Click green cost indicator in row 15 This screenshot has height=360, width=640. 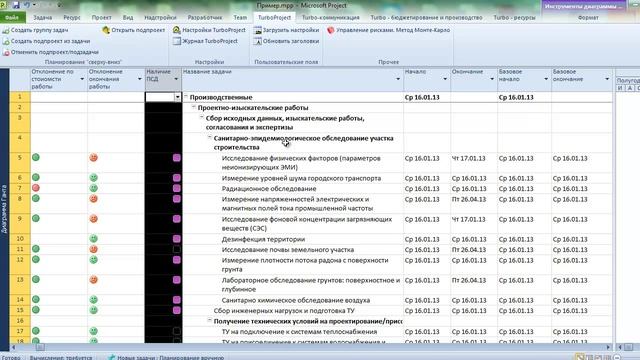[36, 310]
